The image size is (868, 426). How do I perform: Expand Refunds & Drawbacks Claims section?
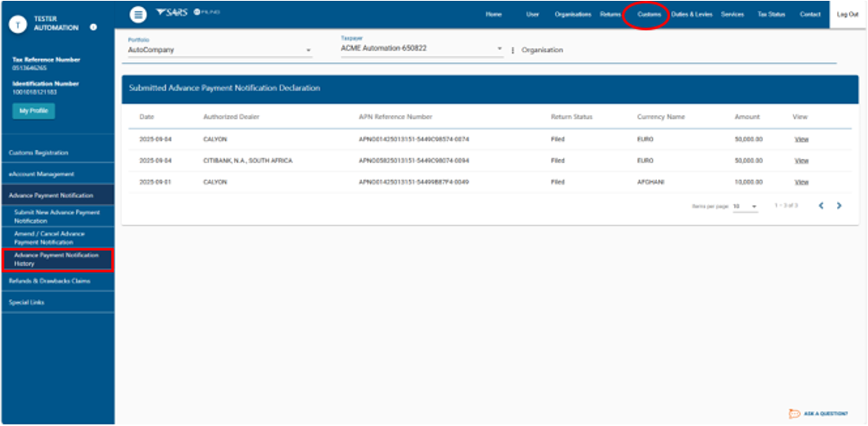pyautogui.click(x=49, y=280)
